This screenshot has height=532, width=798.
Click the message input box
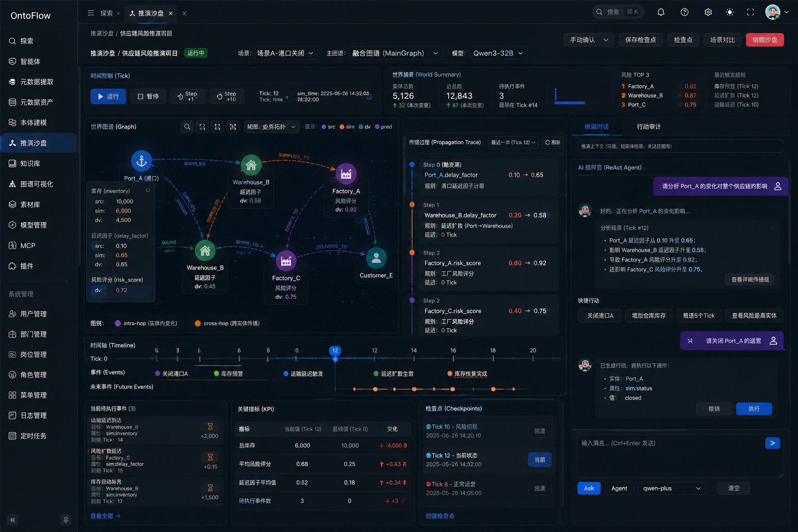(x=680, y=456)
